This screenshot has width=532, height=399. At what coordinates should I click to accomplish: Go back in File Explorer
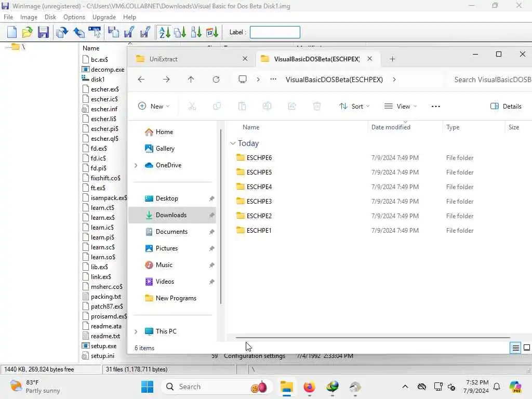pos(141,79)
